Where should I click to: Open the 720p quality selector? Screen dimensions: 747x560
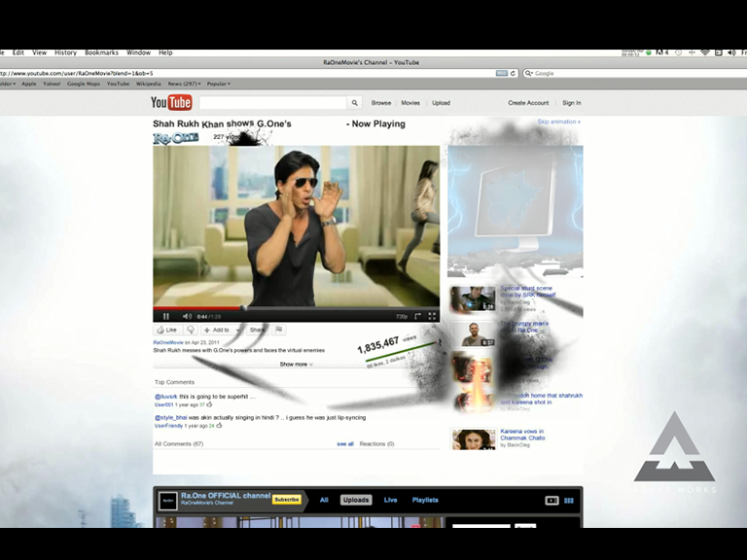tap(402, 316)
